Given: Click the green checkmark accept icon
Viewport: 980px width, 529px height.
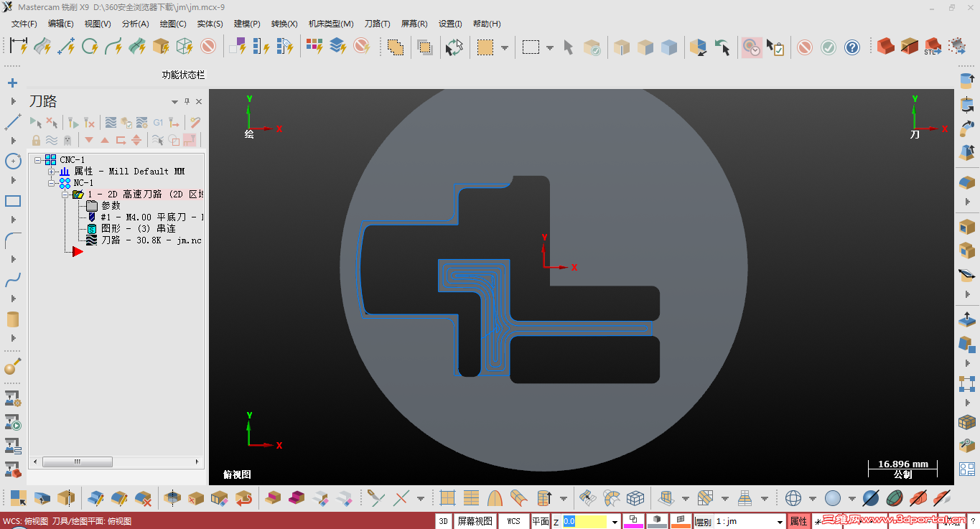Looking at the screenshot, I should [829, 47].
